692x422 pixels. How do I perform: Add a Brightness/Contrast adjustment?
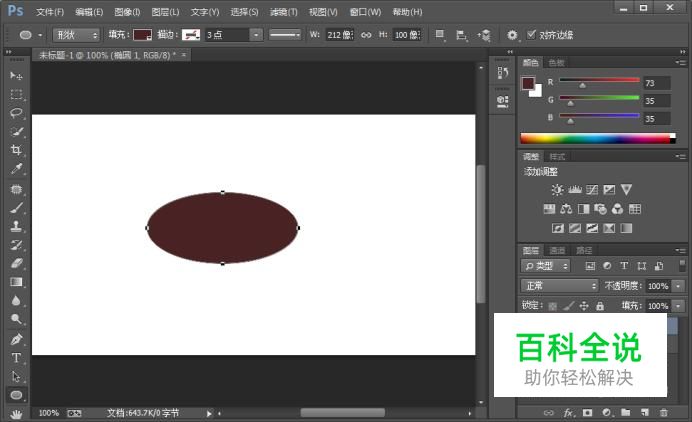tap(557, 190)
